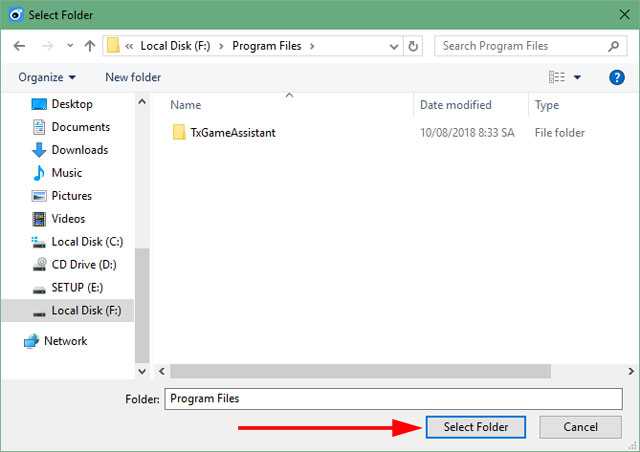Click the Network icon in sidebar

[31, 341]
